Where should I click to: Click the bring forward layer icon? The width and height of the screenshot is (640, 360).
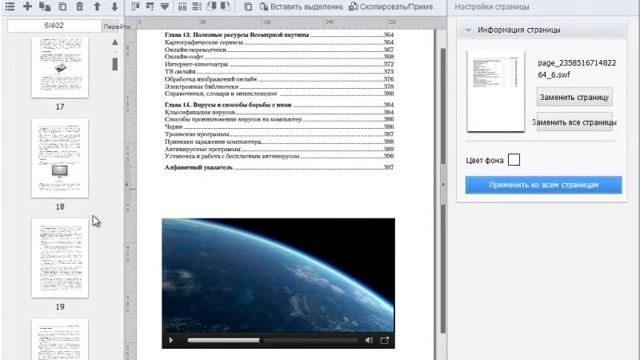coord(211,7)
